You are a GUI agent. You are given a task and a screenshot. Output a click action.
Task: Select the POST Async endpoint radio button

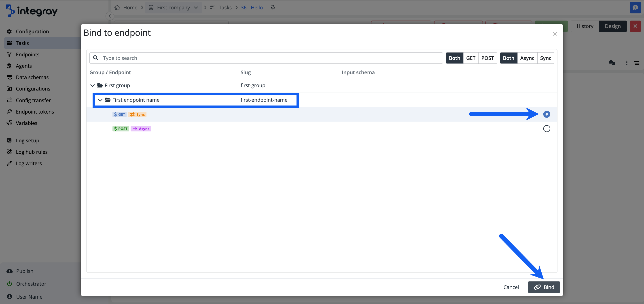pos(547,129)
